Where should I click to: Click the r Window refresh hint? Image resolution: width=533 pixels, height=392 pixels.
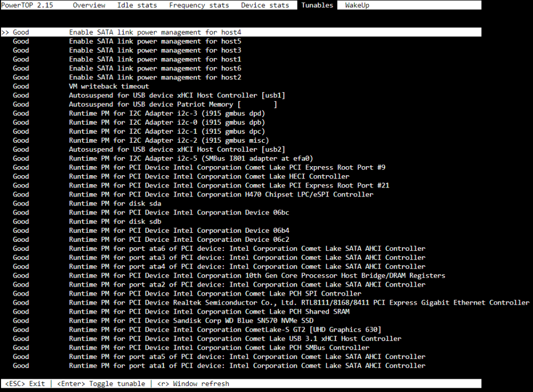click(193, 383)
